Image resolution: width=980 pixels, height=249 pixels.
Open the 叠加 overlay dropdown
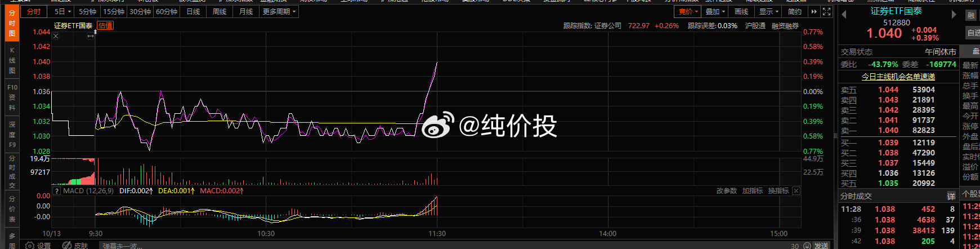715,11
